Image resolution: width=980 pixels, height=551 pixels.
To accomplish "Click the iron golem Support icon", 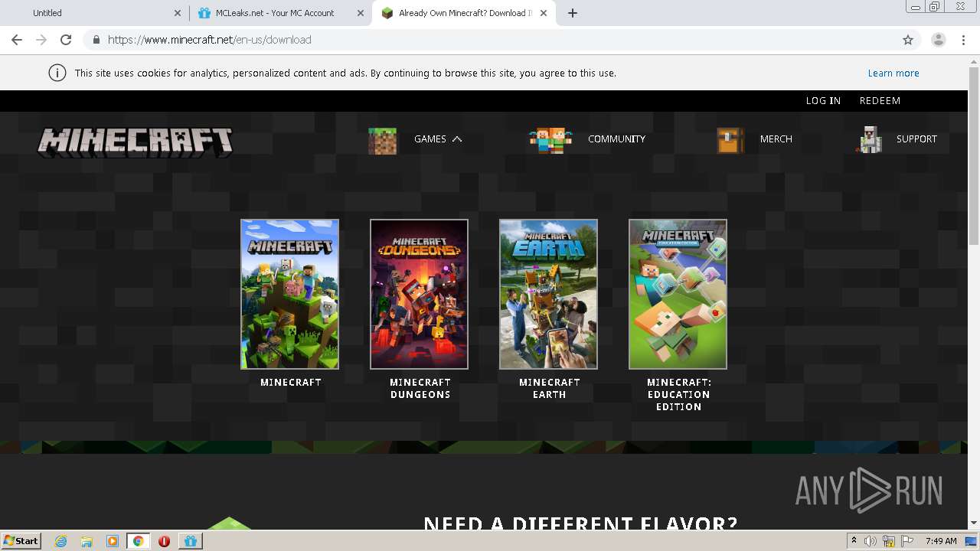I will (871, 139).
